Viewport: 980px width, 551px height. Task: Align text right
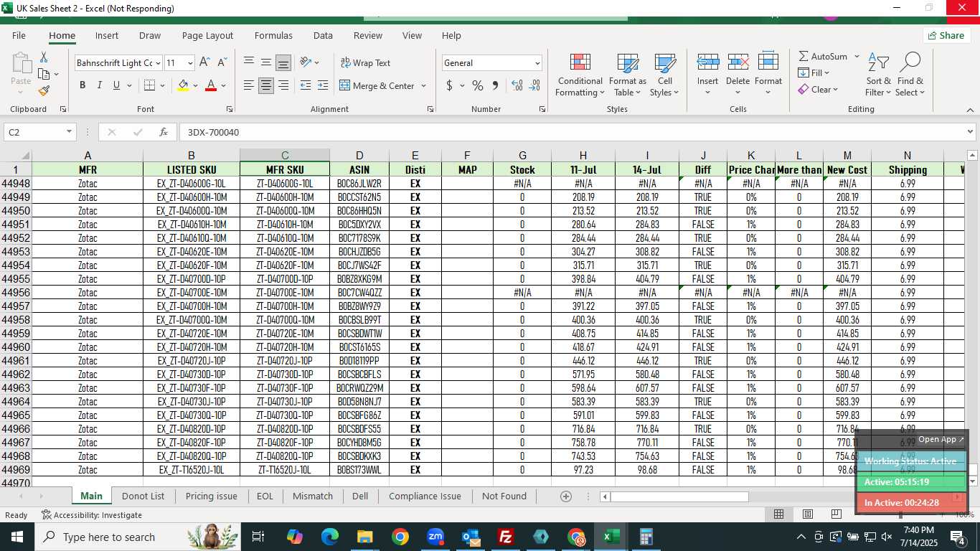click(283, 85)
